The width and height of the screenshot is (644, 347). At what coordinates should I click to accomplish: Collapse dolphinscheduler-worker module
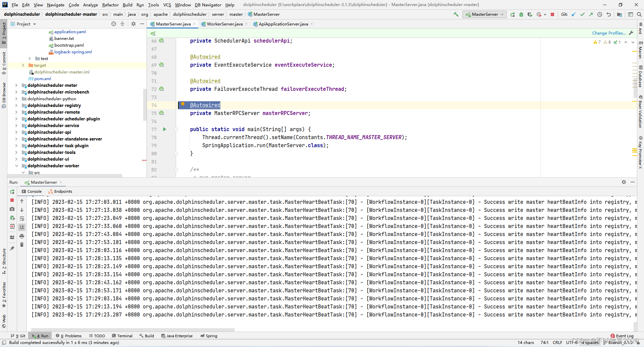click(x=16, y=166)
